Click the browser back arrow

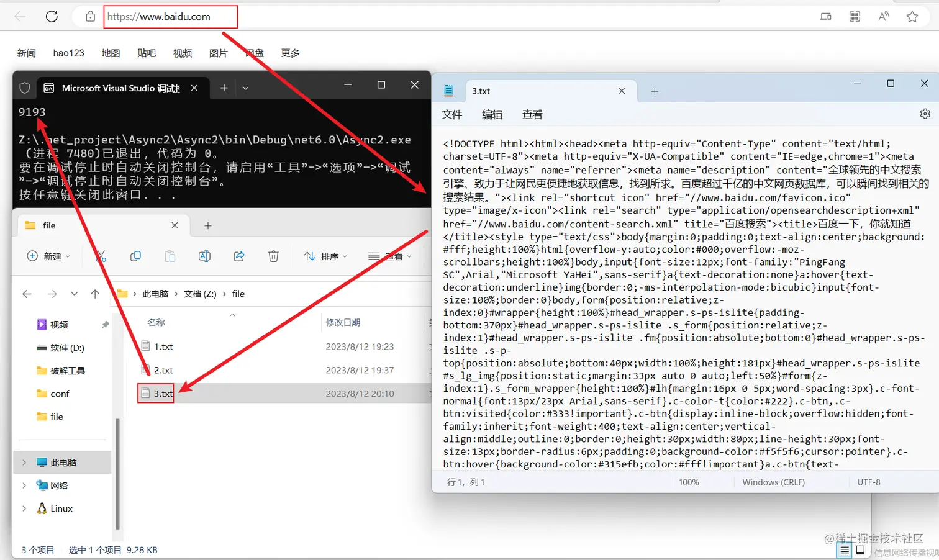click(x=20, y=17)
